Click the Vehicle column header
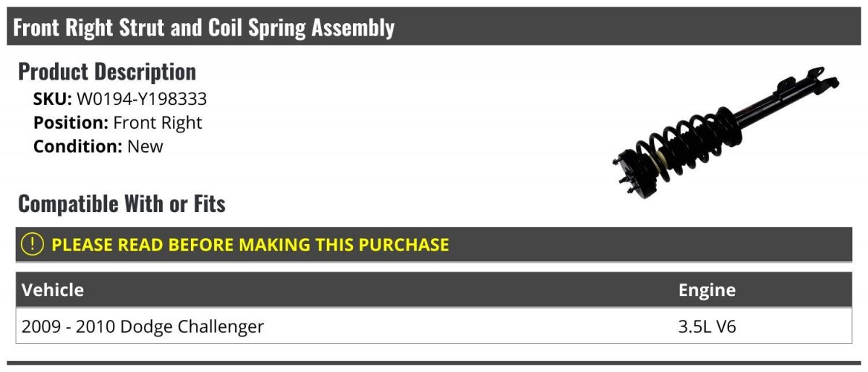The width and height of the screenshot is (868, 372). point(53,290)
